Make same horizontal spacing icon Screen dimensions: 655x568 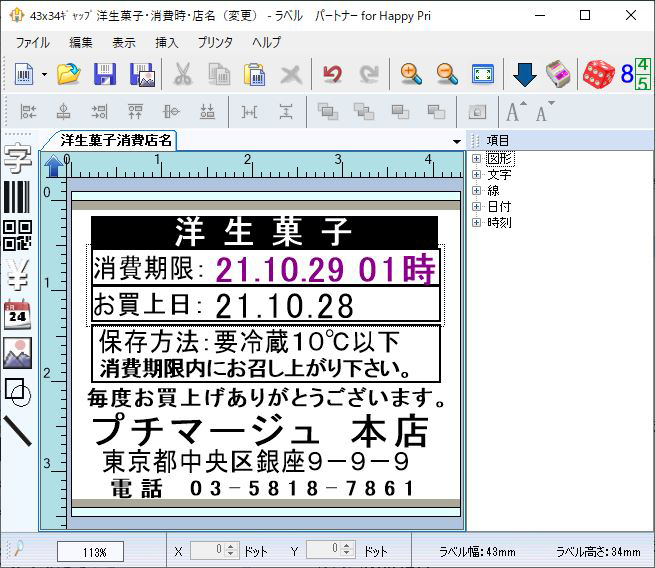pyautogui.click(x=249, y=112)
